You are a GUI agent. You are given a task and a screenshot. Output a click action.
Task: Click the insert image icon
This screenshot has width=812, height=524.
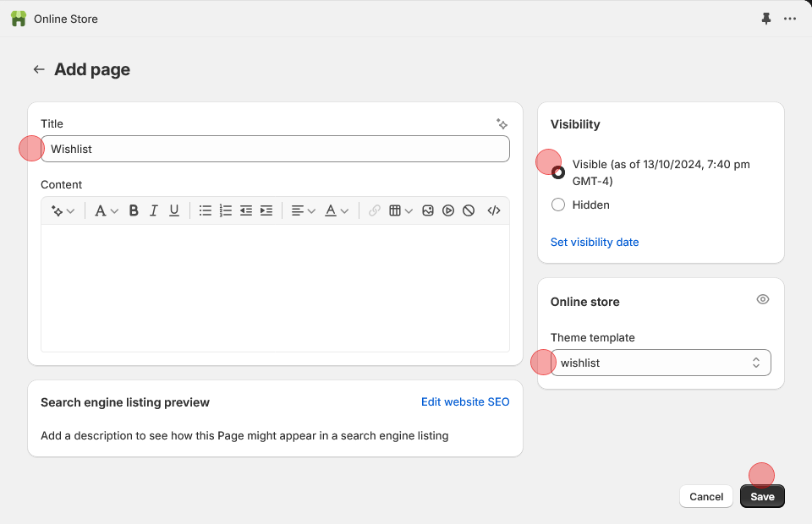coord(428,210)
